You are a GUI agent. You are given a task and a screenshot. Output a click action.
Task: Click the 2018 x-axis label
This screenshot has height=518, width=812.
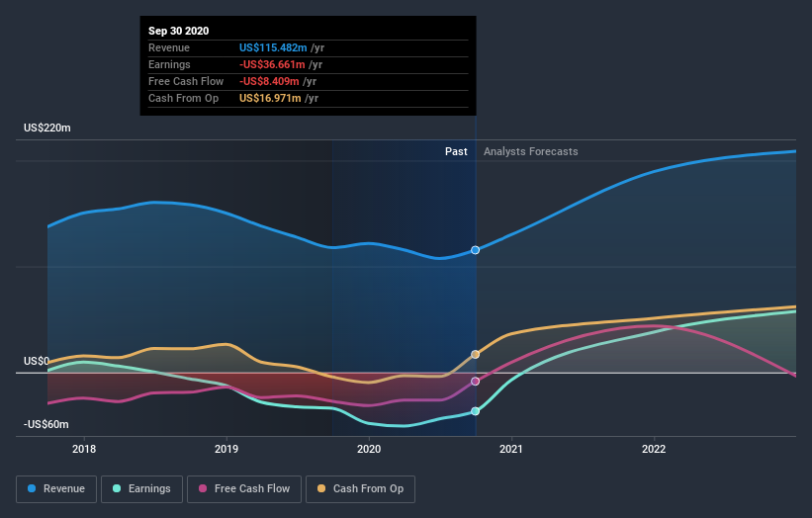pyautogui.click(x=84, y=449)
